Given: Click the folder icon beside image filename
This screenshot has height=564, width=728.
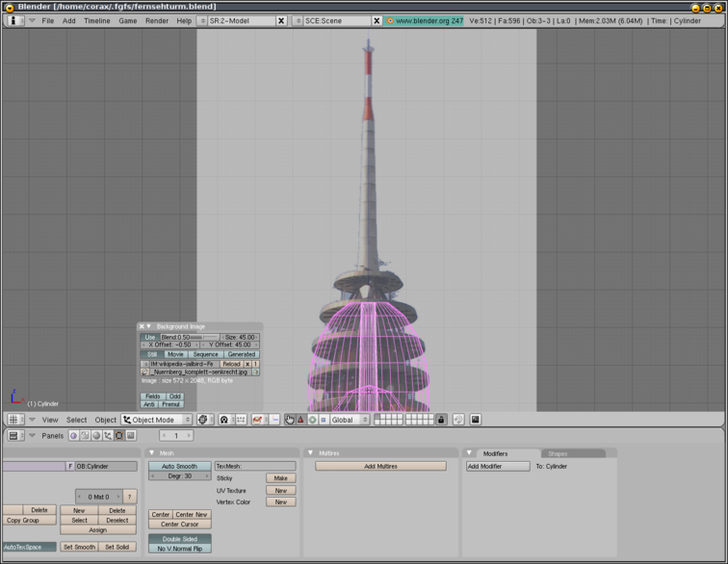Looking at the screenshot, I should coord(144,372).
